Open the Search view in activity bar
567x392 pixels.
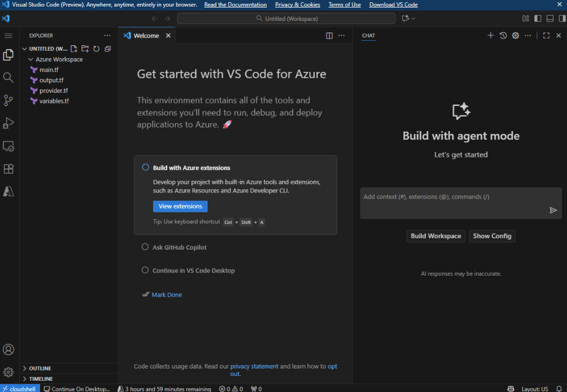(x=9, y=78)
